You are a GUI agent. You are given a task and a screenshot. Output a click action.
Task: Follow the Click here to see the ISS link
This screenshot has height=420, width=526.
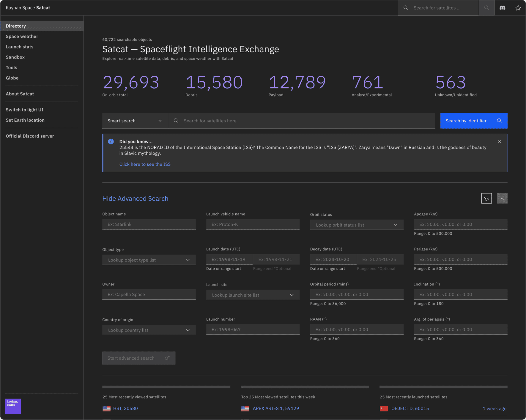[145, 164]
